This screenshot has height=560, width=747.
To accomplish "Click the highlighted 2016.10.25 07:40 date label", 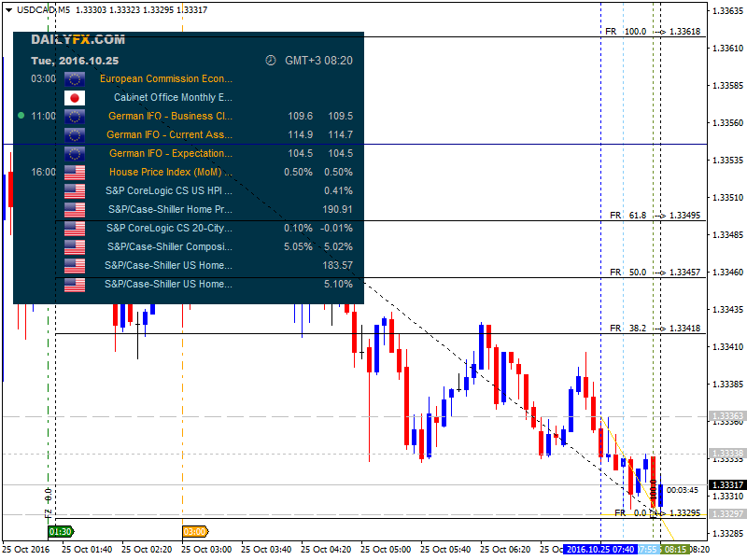I will (599, 550).
